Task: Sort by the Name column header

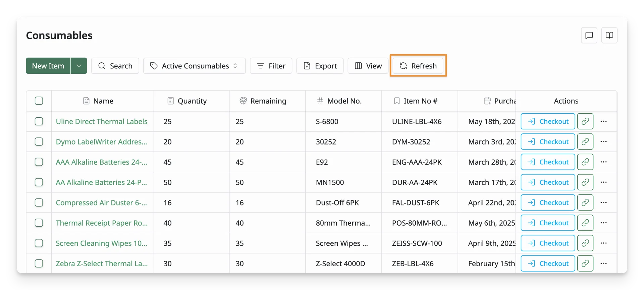Action: click(x=102, y=101)
